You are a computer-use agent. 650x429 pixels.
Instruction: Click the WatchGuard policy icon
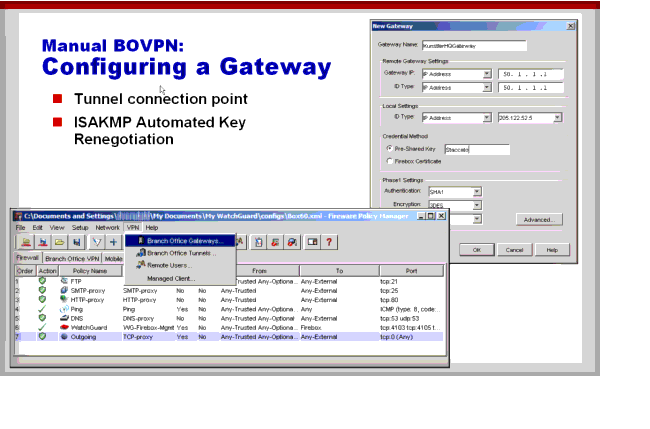coord(62,326)
